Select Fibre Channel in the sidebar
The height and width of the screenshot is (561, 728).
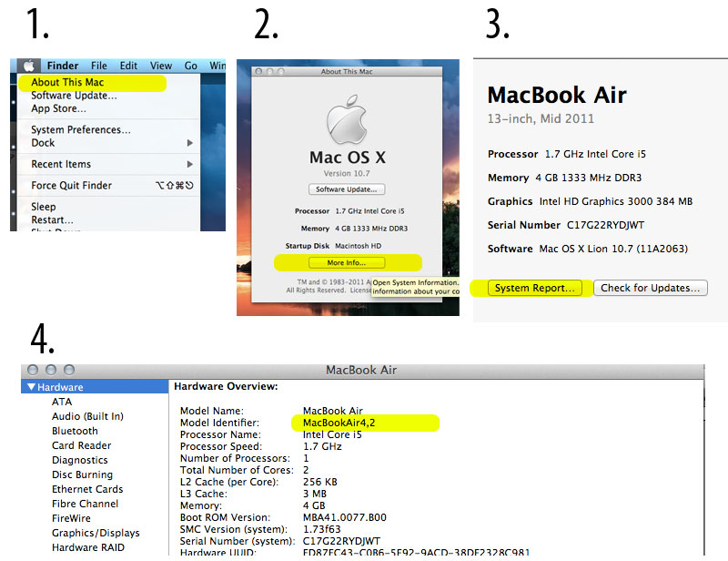[85, 504]
